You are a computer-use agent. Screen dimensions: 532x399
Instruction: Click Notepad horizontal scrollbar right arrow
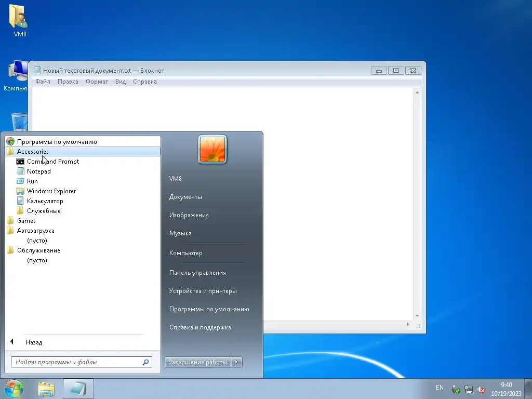(408, 325)
